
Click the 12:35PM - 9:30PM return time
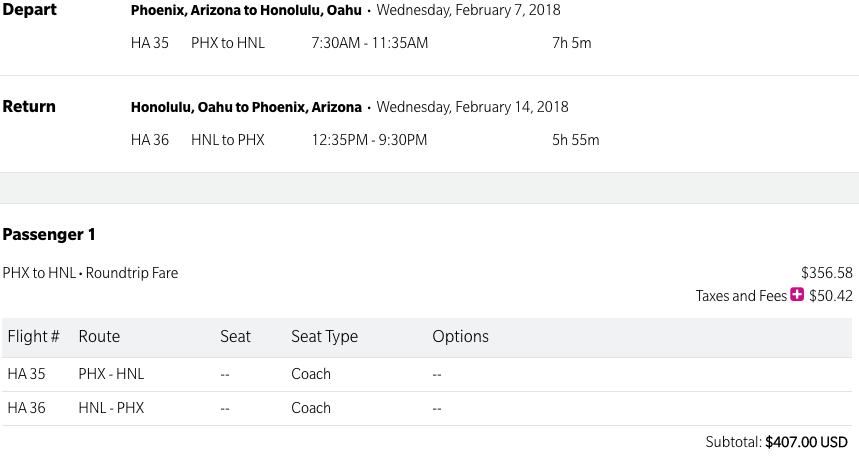[x=369, y=140]
